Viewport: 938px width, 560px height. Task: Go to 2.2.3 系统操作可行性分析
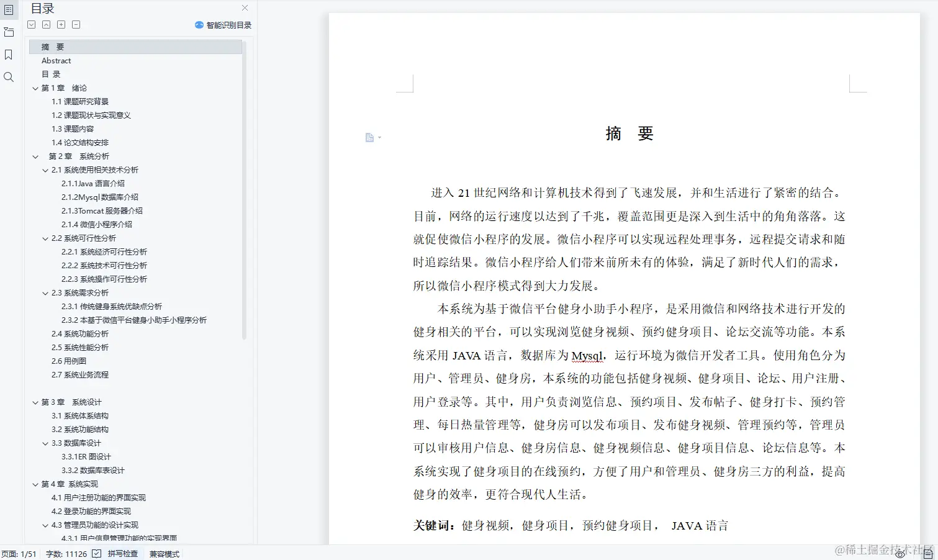[x=104, y=279]
